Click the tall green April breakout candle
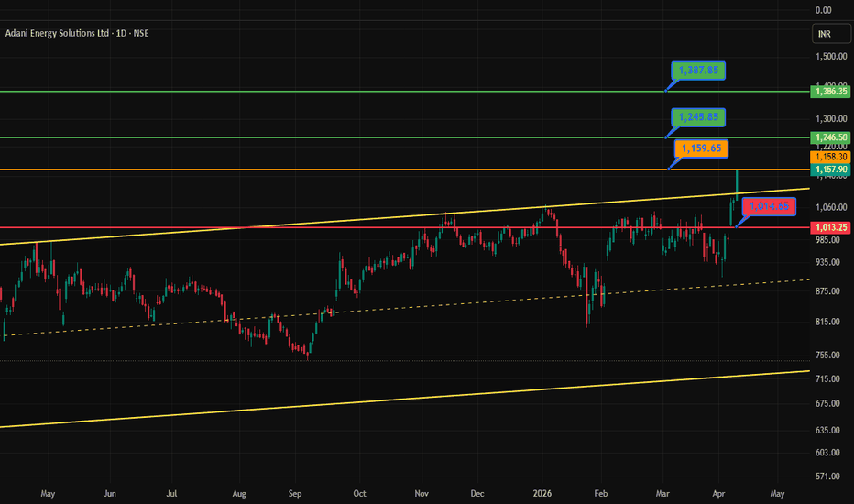 pyautogui.click(x=737, y=184)
